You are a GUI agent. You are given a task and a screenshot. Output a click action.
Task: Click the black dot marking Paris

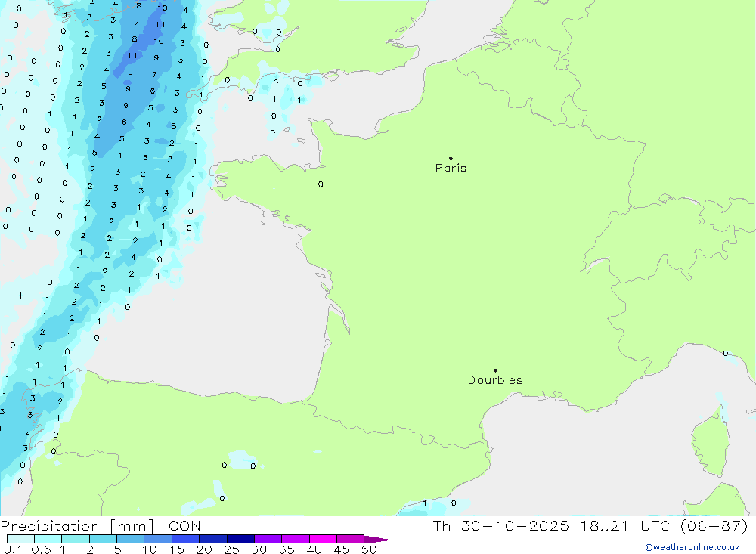[x=451, y=158]
